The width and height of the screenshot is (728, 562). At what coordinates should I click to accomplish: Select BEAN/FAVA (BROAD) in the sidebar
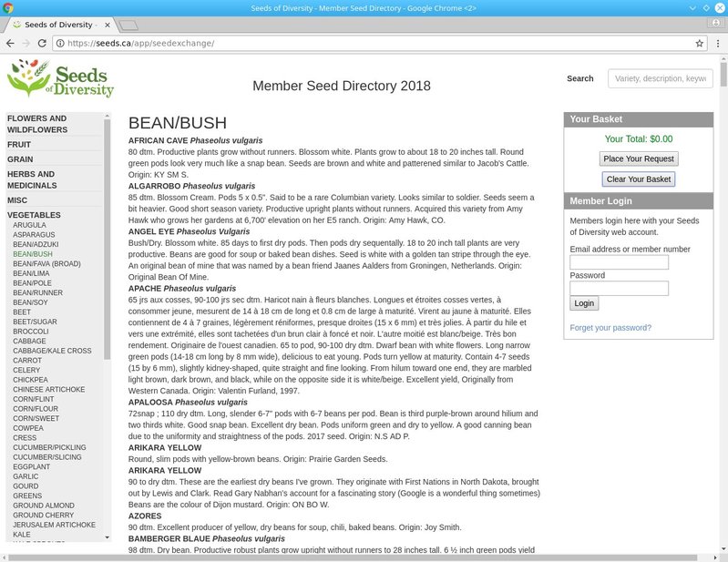point(46,263)
